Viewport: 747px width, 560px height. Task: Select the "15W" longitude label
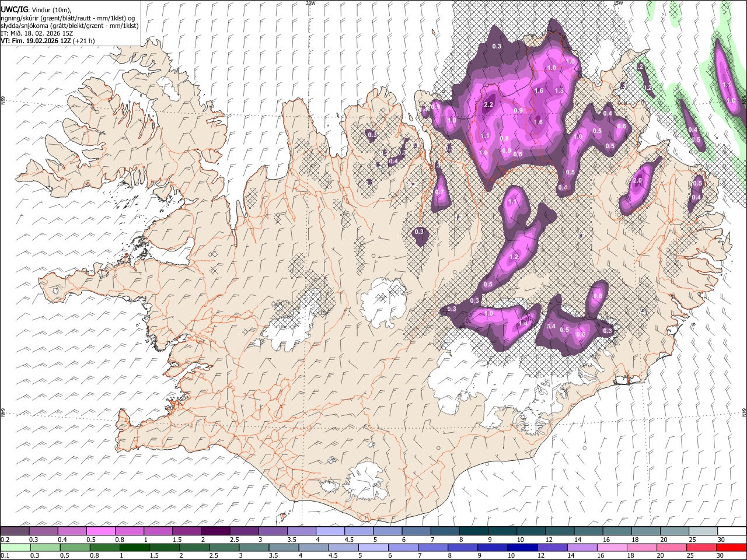(618, 3)
